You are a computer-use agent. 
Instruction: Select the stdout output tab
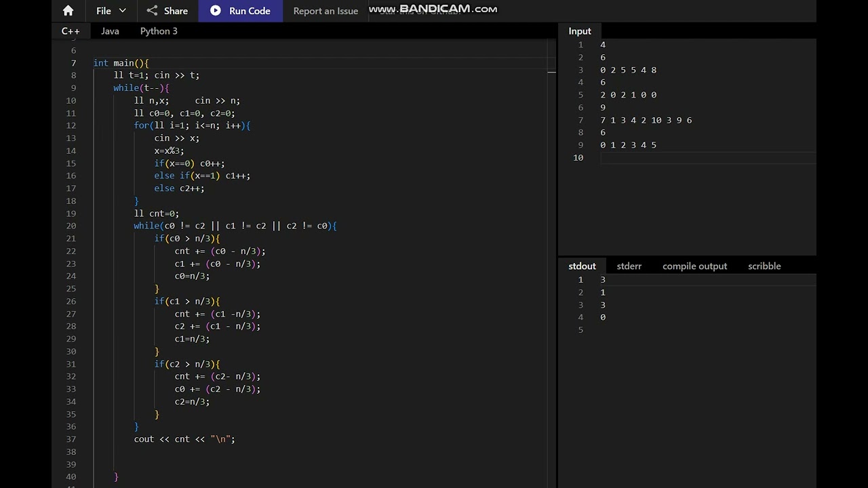(582, 266)
